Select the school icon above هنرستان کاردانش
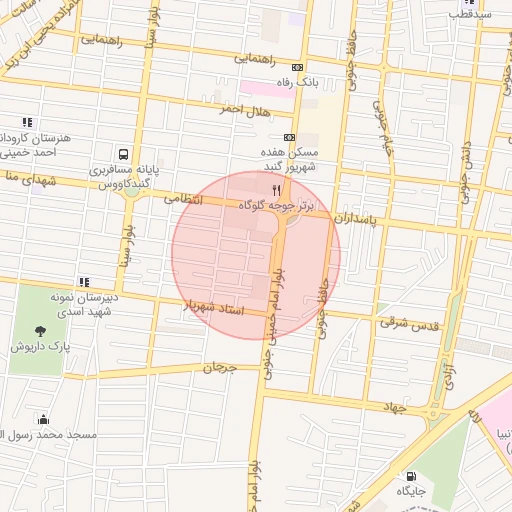The height and width of the screenshot is (512, 512). click(x=28, y=123)
